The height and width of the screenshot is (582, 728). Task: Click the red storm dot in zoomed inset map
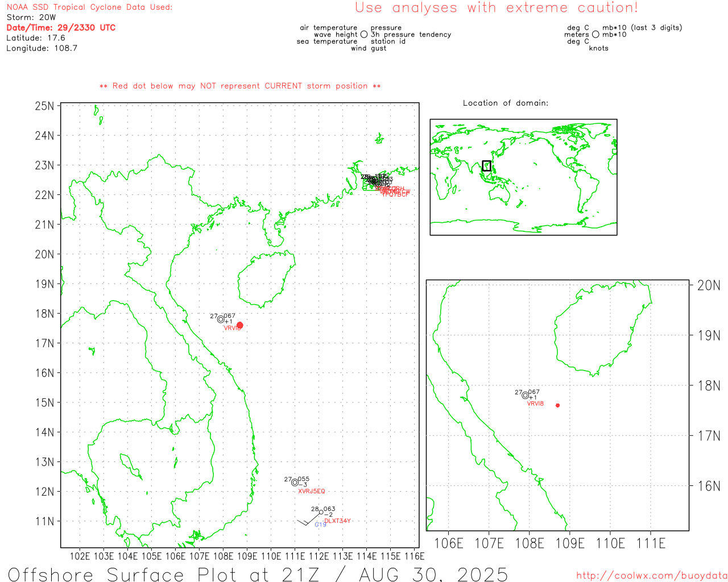coord(557,405)
